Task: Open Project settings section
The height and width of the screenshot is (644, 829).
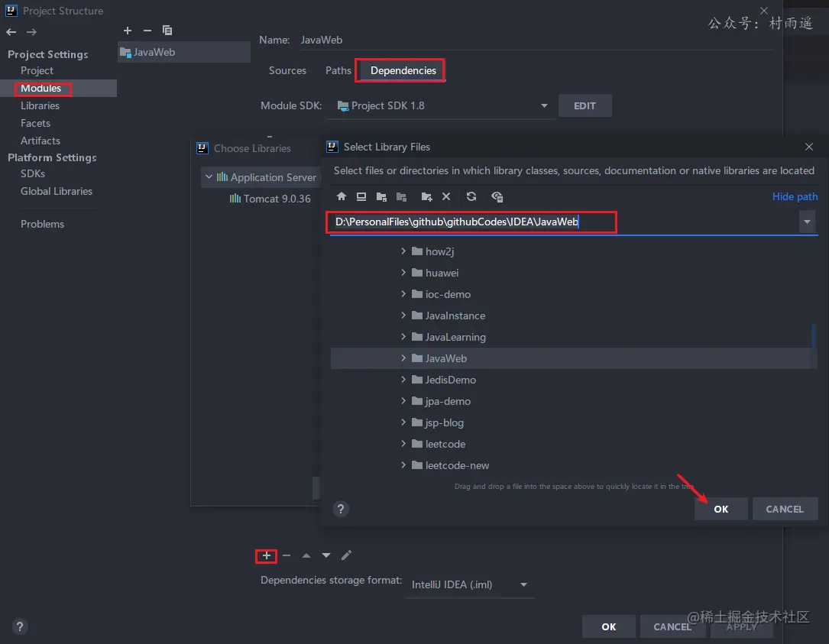Action: [x=37, y=70]
